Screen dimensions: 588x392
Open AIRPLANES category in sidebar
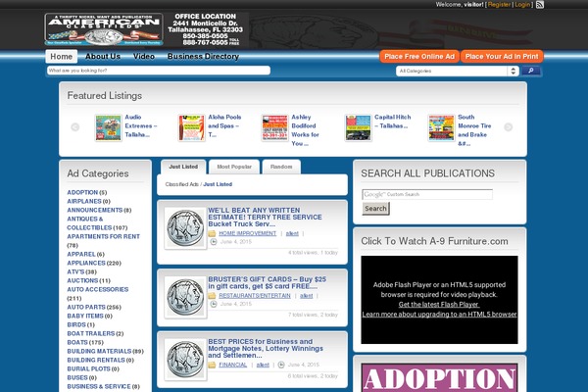click(x=84, y=202)
